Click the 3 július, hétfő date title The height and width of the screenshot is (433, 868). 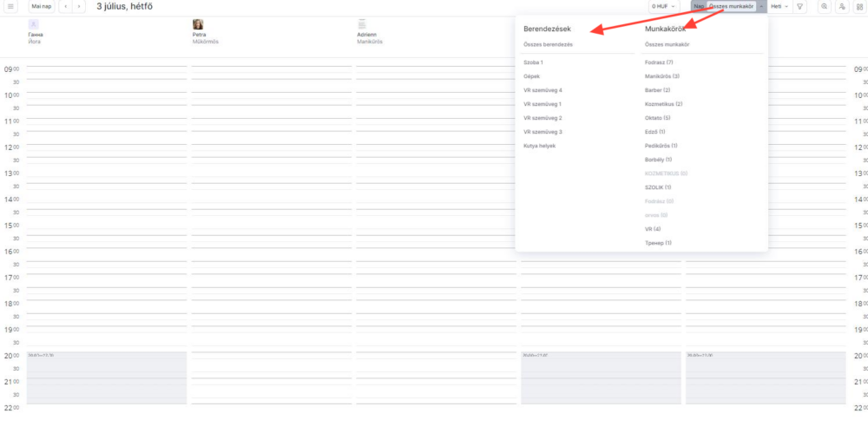124,7
